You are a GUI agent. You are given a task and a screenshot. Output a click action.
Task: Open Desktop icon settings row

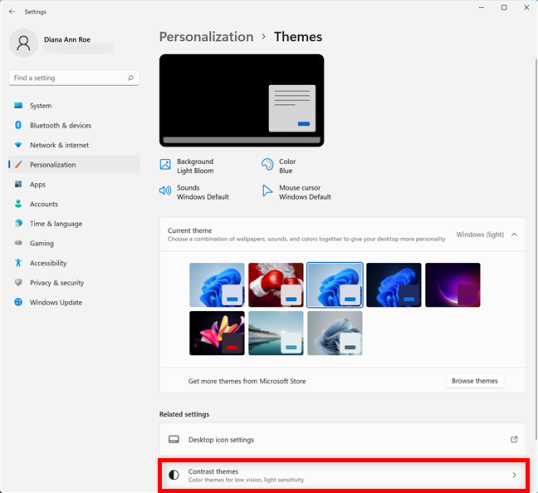343,439
